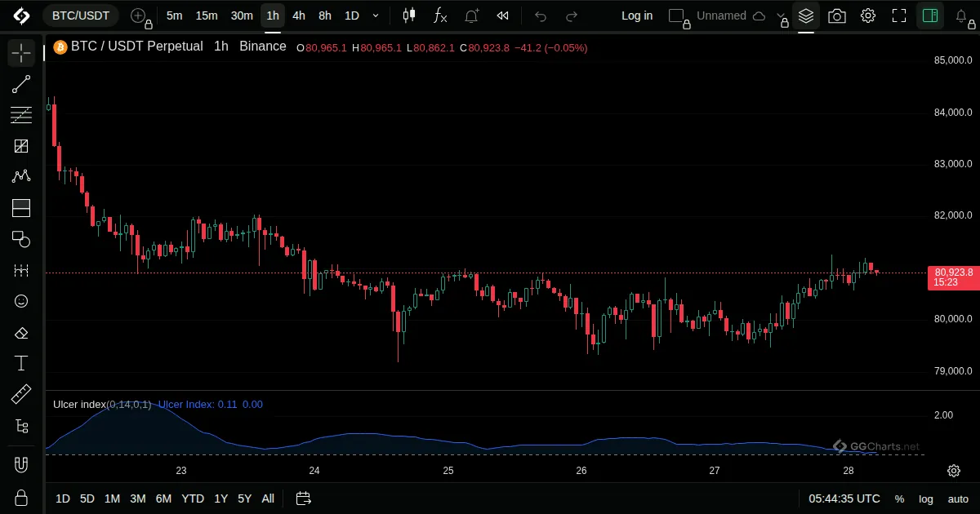Open the layout selection square icon
980x514 pixels.
(x=677, y=16)
